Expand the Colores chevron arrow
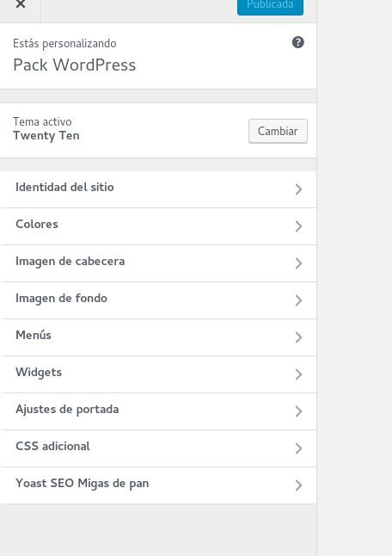 (x=298, y=226)
